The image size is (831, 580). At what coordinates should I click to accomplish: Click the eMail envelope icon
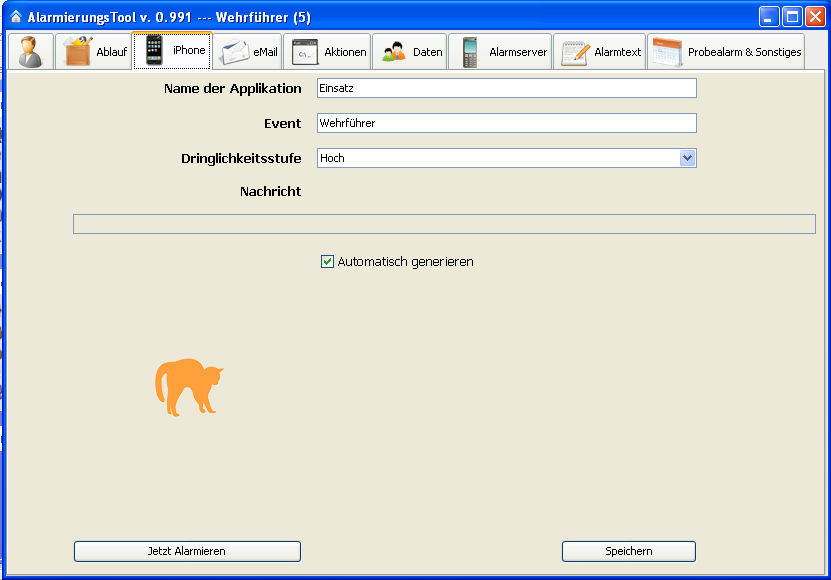point(235,52)
